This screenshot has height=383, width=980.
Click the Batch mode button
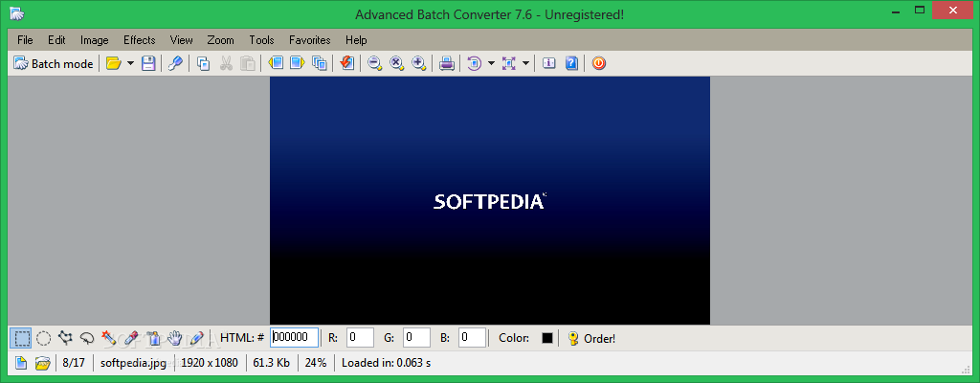pyautogui.click(x=54, y=63)
